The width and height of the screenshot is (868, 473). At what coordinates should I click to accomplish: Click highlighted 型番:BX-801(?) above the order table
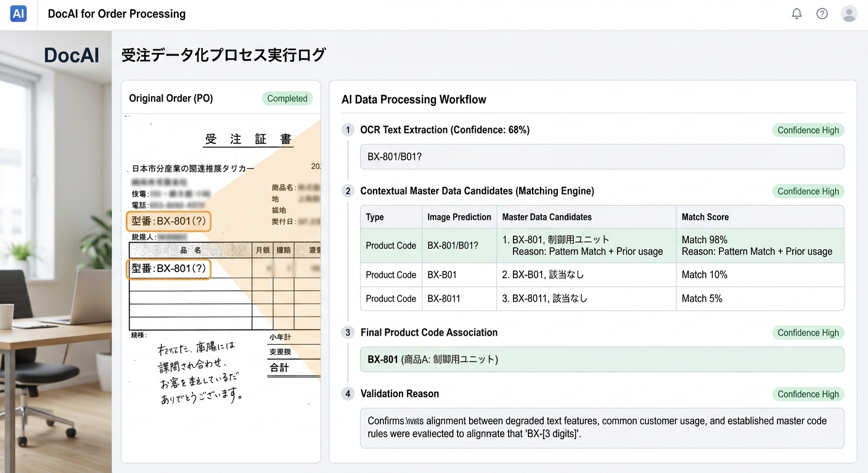tap(169, 220)
